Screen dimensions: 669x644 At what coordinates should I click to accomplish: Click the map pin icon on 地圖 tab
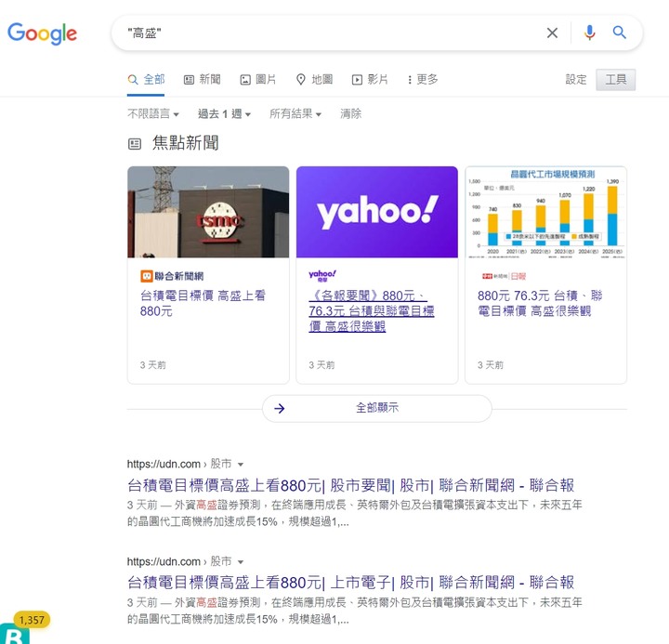point(301,79)
